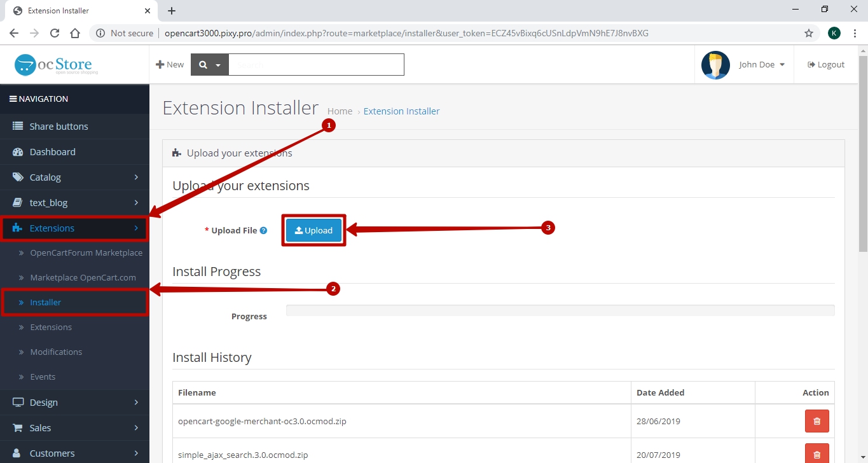Click the Upload File help icon
This screenshot has height=463, width=868.
click(263, 231)
